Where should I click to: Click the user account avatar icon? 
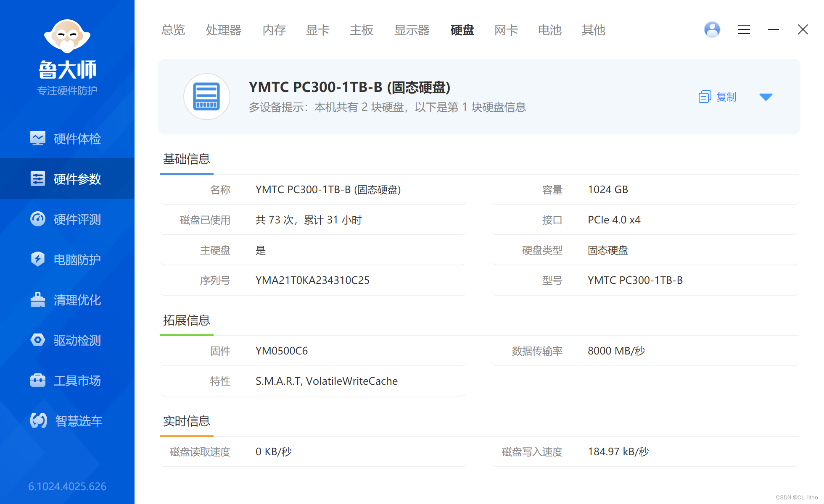tap(712, 29)
